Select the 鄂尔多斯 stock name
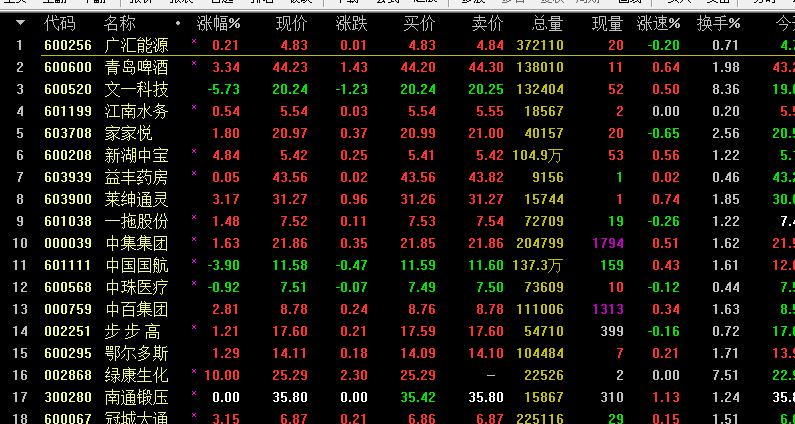 pos(136,353)
